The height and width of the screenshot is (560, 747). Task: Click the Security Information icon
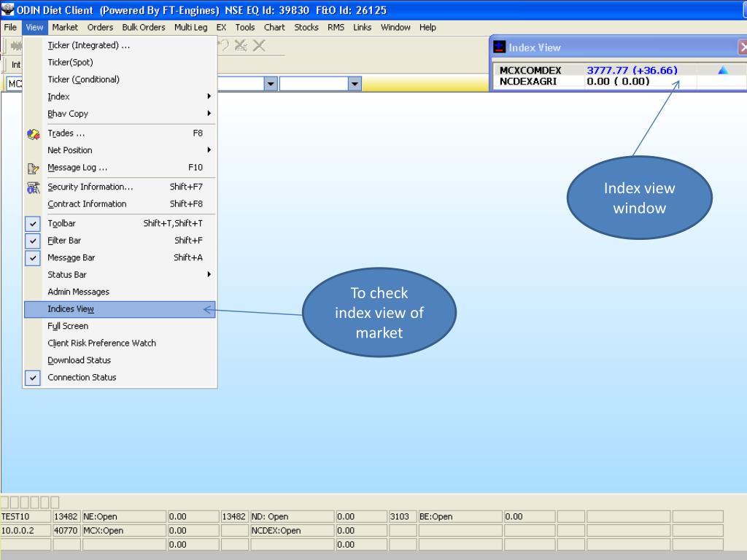33,187
